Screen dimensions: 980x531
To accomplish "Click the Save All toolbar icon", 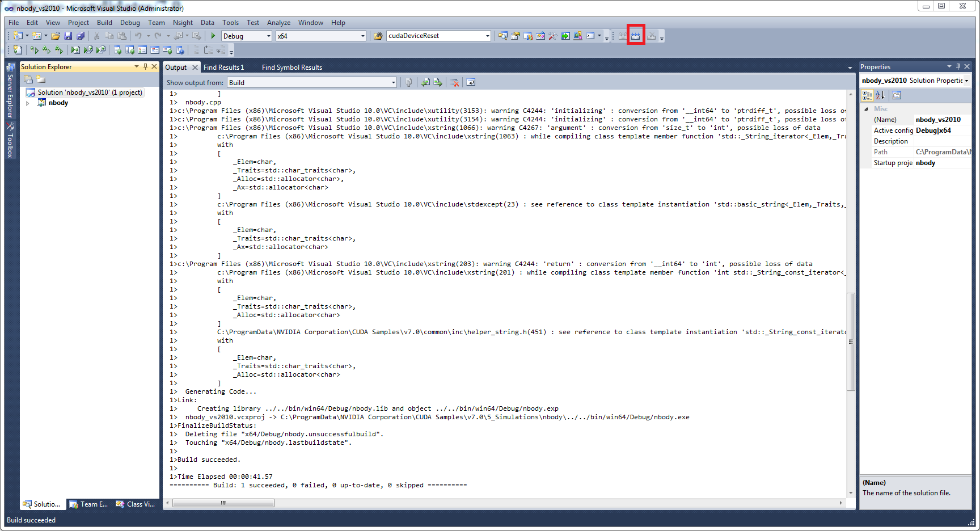I will [x=81, y=36].
